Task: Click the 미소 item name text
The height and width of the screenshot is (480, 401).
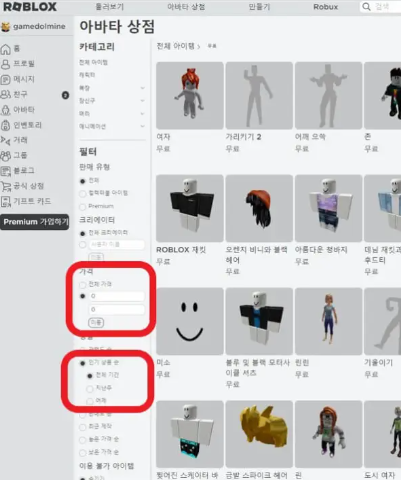Action: tap(163, 363)
